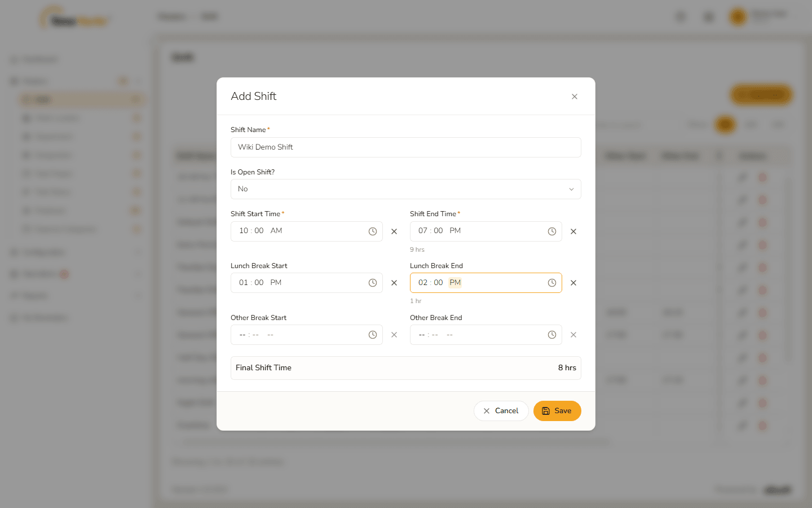Click the empty Other Break Start field
This screenshot has height=508, width=812.
click(x=307, y=335)
